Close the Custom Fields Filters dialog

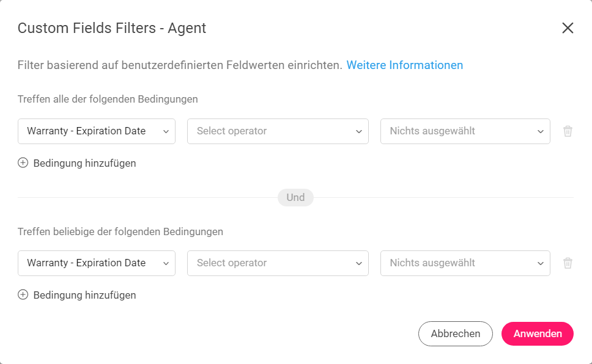[x=568, y=28]
